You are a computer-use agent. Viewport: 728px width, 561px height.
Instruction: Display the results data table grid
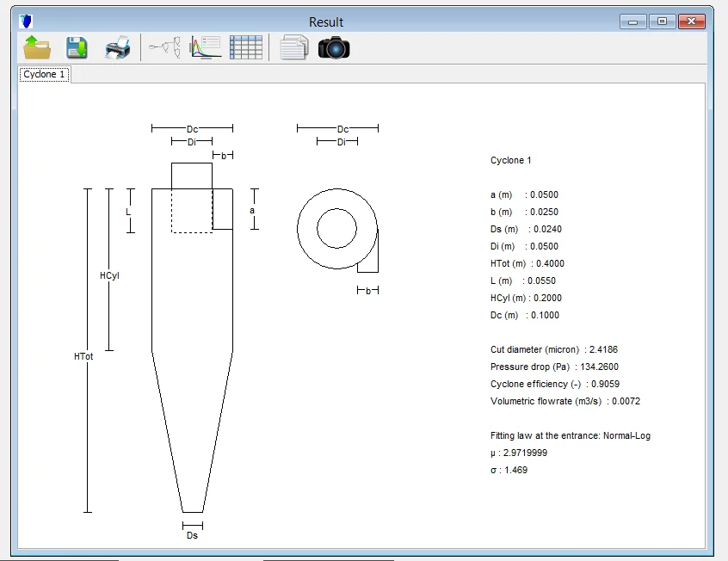tap(245, 47)
